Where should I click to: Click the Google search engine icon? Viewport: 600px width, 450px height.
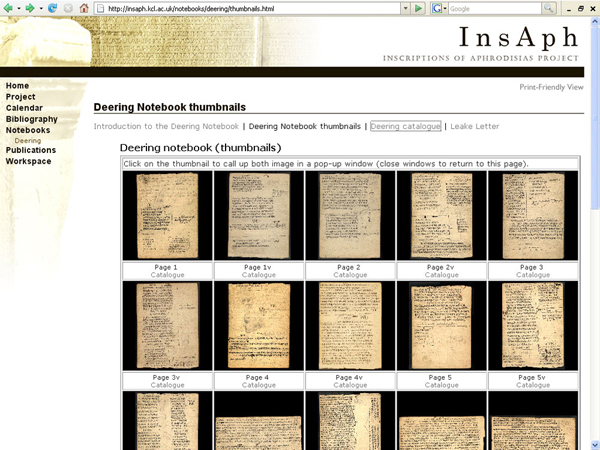coord(437,8)
